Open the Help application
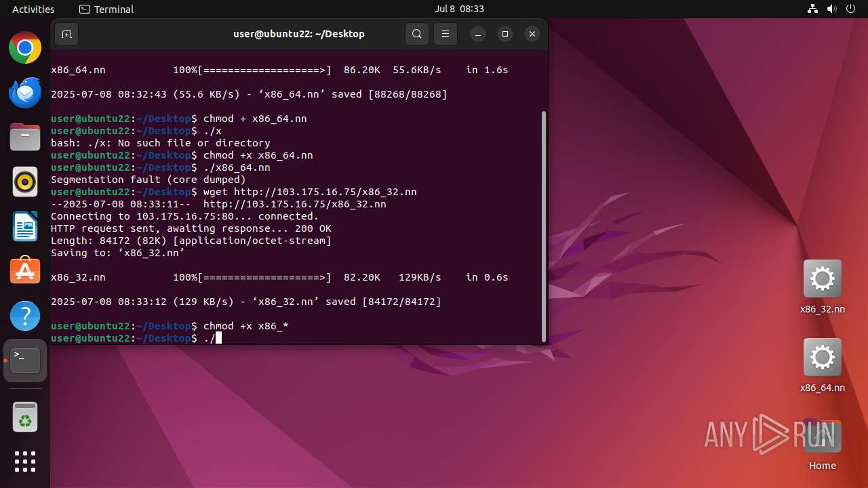868x488 pixels. 25,316
